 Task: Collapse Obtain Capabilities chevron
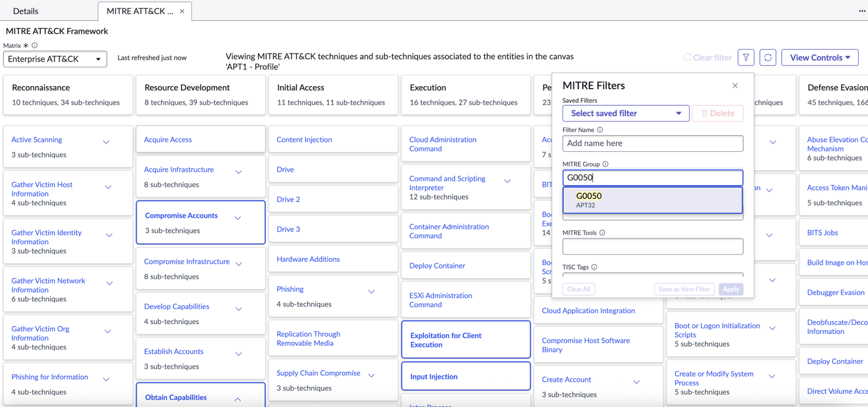pyautogui.click(x=238, y=400)
